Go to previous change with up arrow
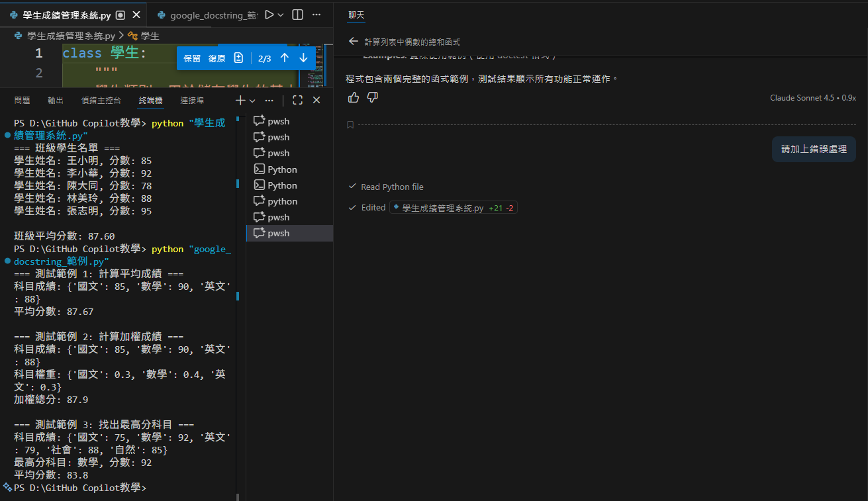This screenshot has height=501, width=868. (285, 58)
